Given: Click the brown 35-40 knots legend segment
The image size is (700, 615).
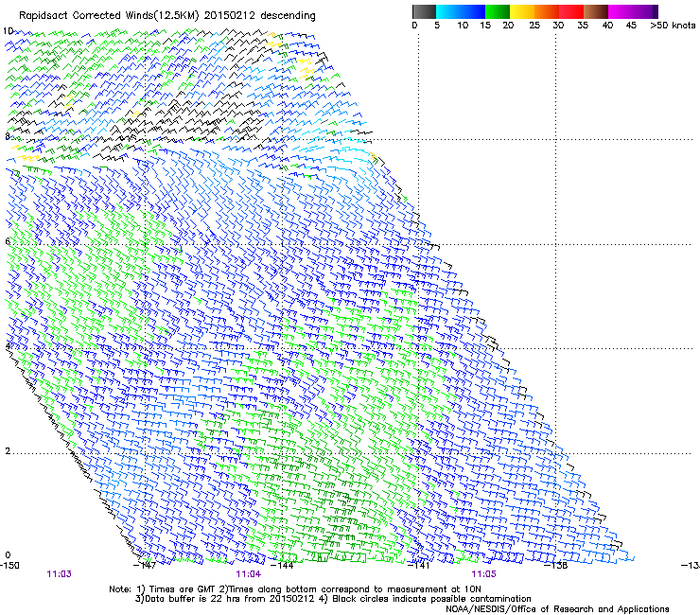Looking at the screenshot, I should click(596, 11).
